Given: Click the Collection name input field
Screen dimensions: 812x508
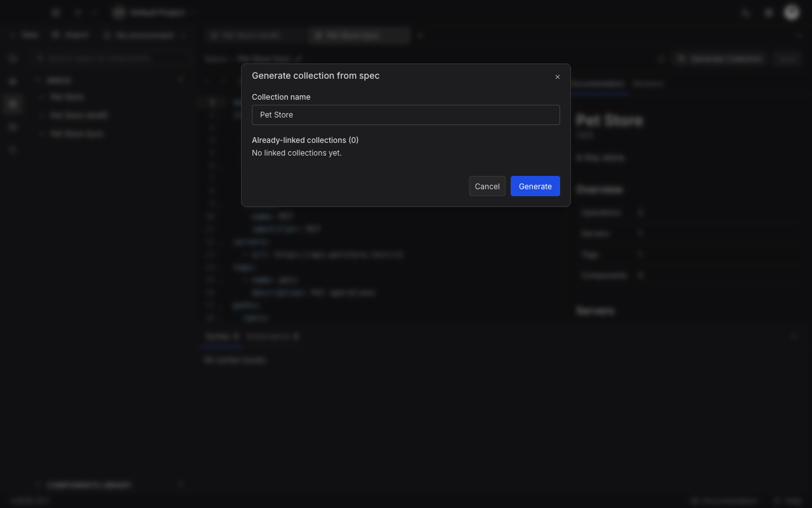Looking at the screenshot, I should point(406,115).
